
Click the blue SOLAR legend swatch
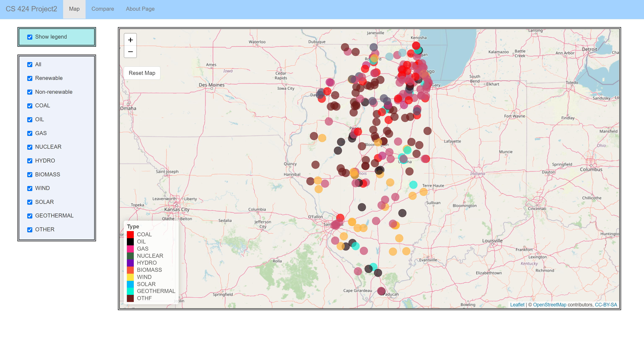[x=130, y=284]
